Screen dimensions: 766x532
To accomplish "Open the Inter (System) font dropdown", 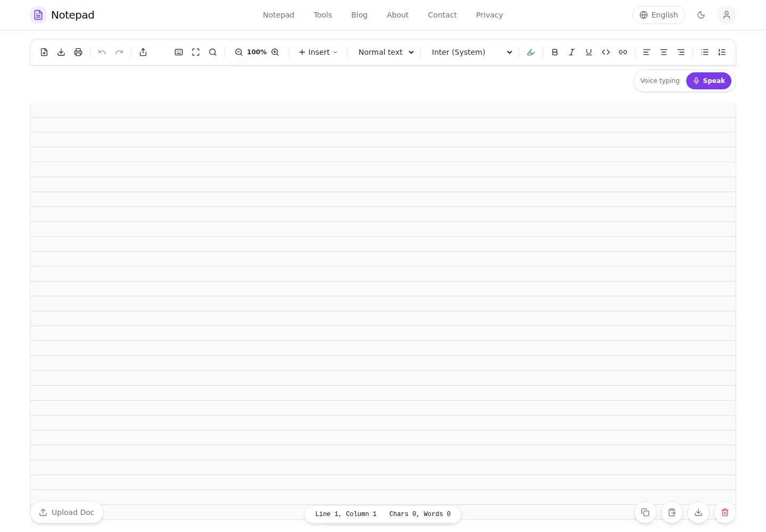I will [x=472, y=52].
